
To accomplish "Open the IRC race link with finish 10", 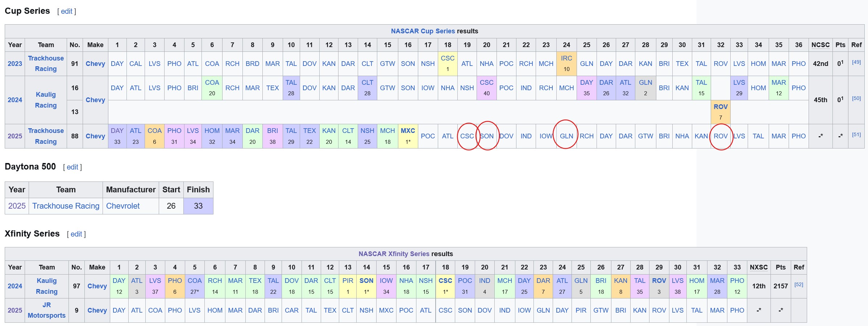I will tap(566, 58).
